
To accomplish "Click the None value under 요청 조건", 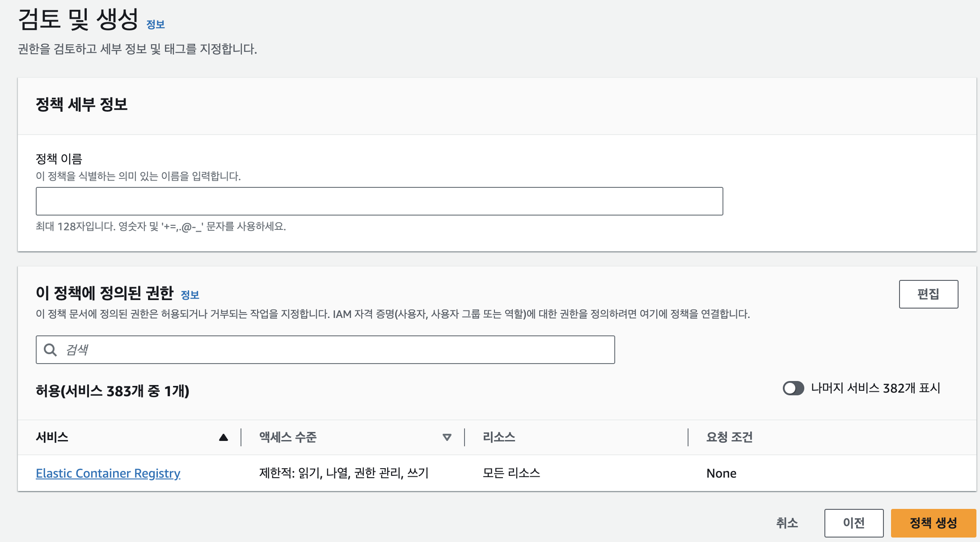I will pos(721,473).
